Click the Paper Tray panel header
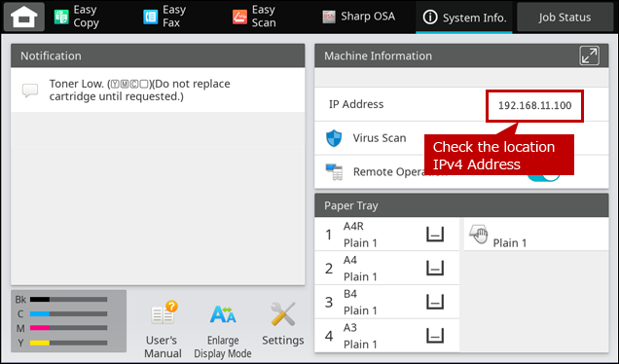Viewport: 619px width, 364px height. tap(461, 205)
